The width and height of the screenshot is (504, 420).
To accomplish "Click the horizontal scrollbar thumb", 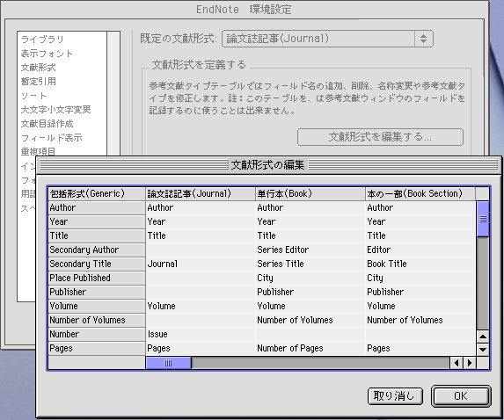I will pyautogui.click(x=168, y=363).
